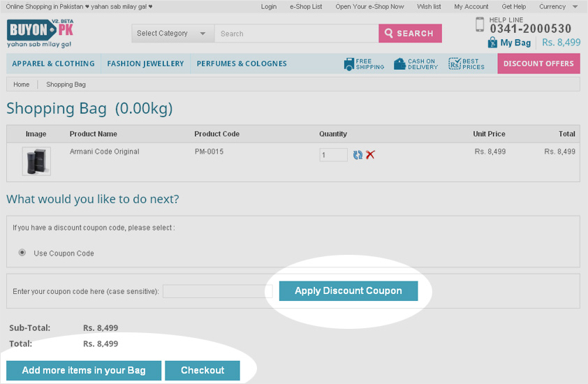The height and width of the screenshot is (384, 588).
Task: Click the Rs. 8,499 bag total in header
Action: 561,43
